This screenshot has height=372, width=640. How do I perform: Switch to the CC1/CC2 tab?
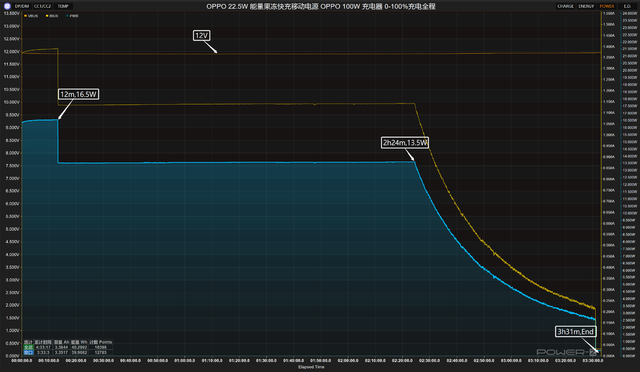(x=42, y=6)
